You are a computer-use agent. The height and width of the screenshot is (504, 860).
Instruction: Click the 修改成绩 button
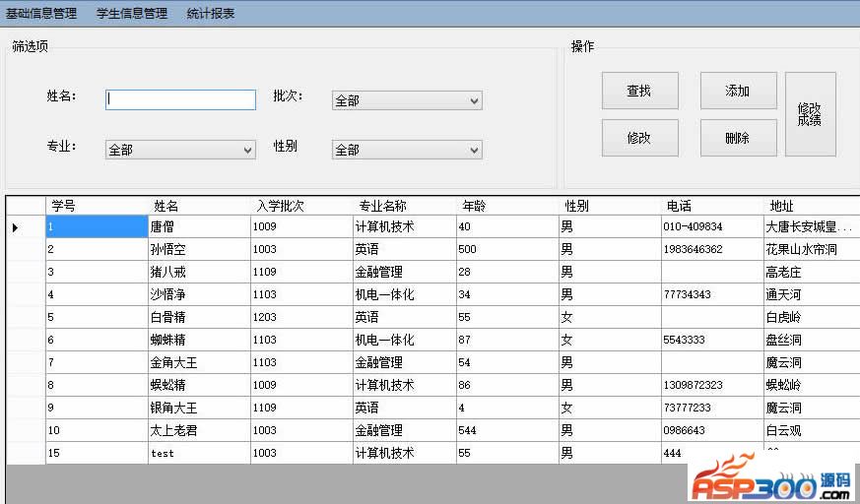(x=810, y=114)
